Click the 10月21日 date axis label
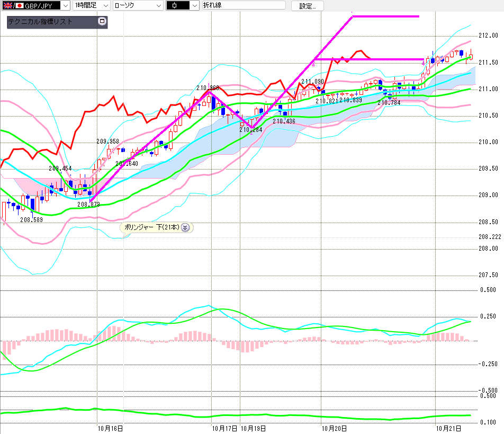Screen dimensions: 504x434 pyautogui.click(x=448, y=429)
